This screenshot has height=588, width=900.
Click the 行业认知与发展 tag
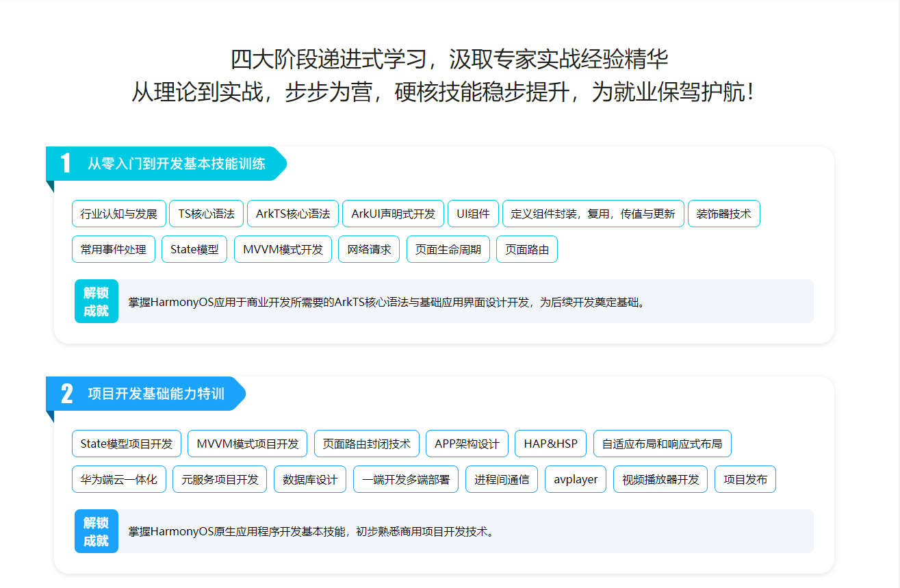coord(119,214)
